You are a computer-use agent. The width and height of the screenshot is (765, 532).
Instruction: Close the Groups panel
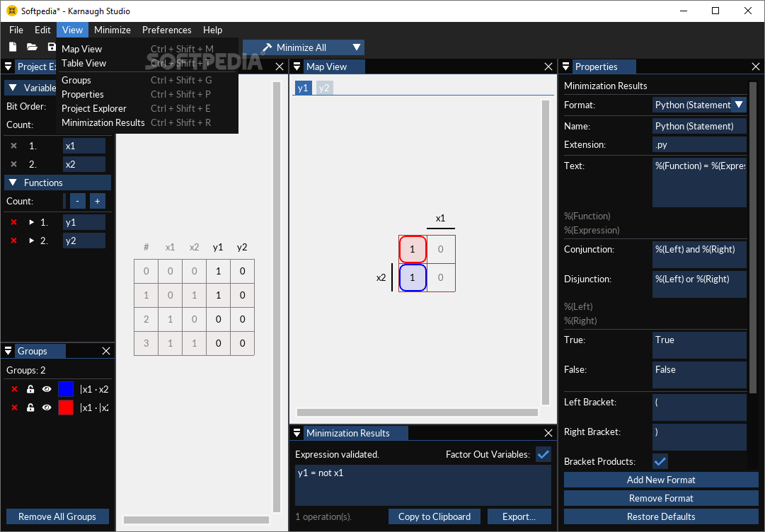106,351
